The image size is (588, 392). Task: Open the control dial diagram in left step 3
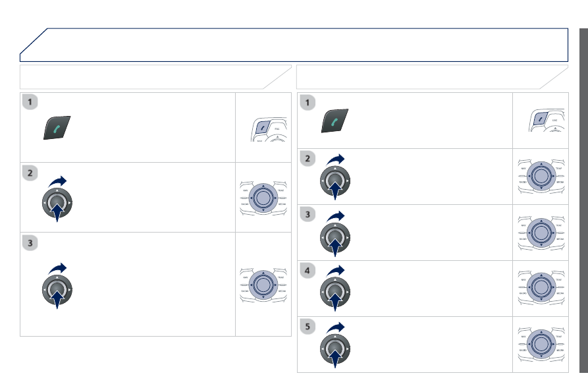coord(263,285)
